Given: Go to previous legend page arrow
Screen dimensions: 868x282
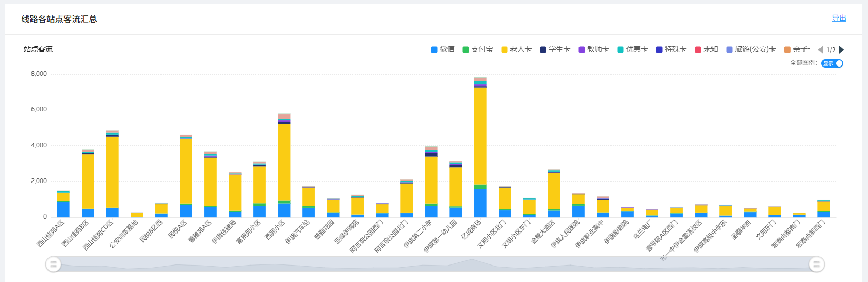Looking at the screenshot, I should (x=821, y=50).
